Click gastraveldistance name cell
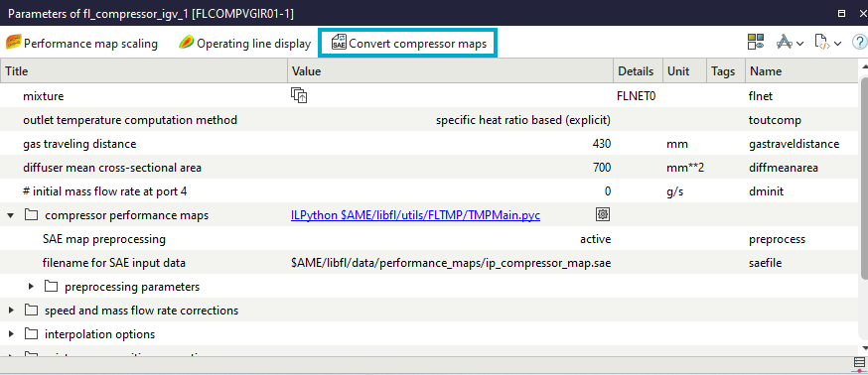The image size is (868, 375). click(794, 144)
